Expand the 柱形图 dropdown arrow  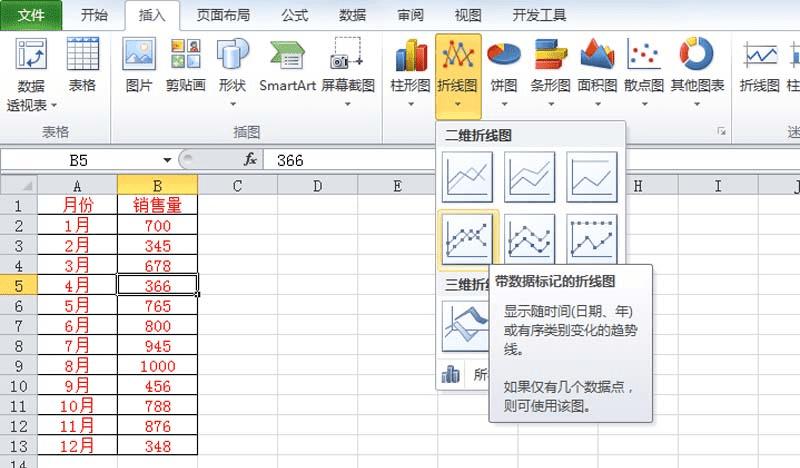click(411, 104)
